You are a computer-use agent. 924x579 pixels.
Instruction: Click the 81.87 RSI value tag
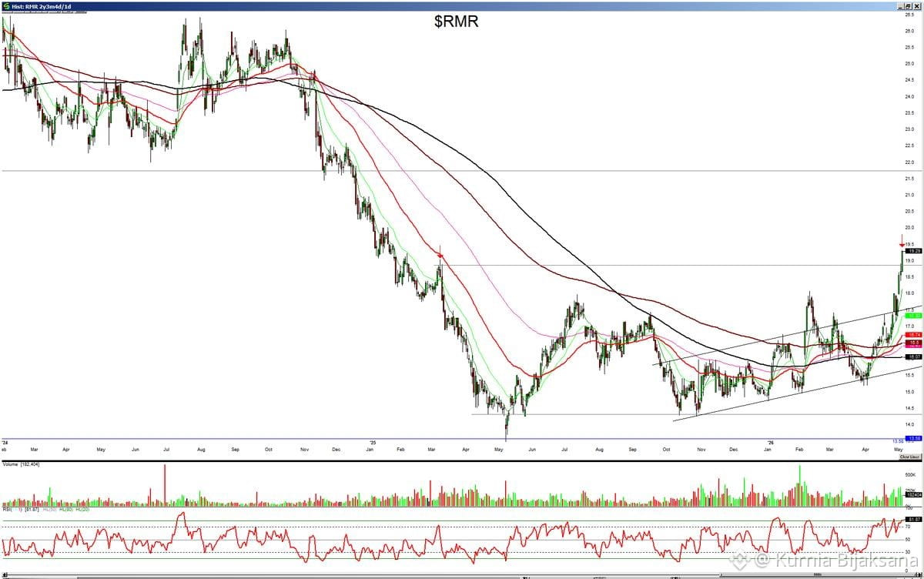point(914,519)
